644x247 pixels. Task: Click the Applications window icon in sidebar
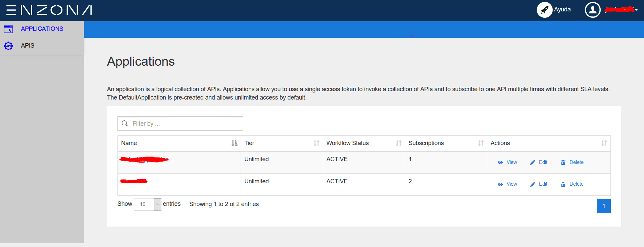click(8, 29)
